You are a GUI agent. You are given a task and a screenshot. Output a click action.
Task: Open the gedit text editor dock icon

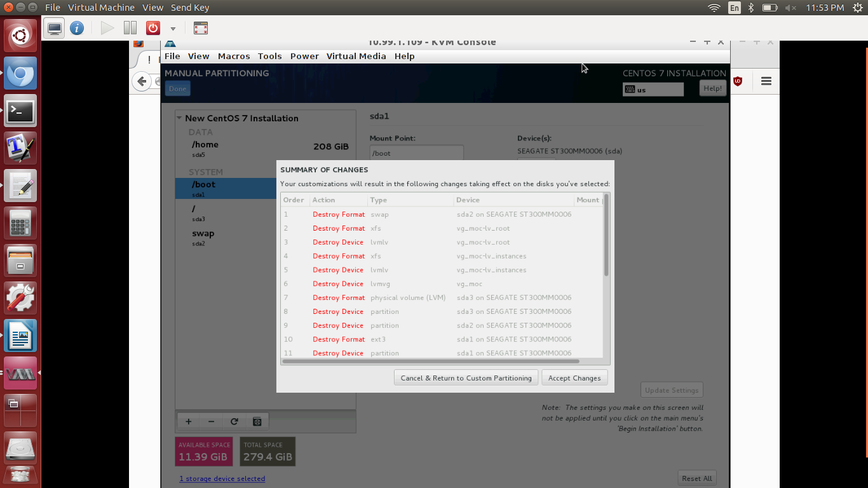coord(20,186)
